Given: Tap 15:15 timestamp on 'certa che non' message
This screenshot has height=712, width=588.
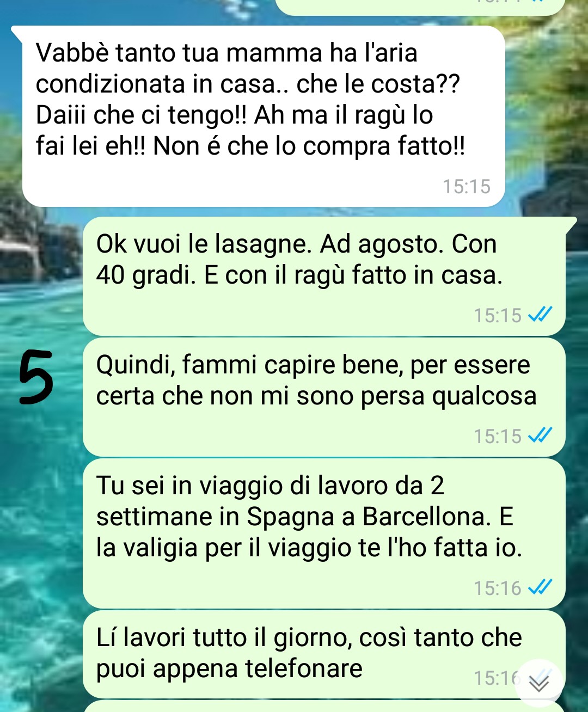Looking at the screenshot, I should click(497, 436).
